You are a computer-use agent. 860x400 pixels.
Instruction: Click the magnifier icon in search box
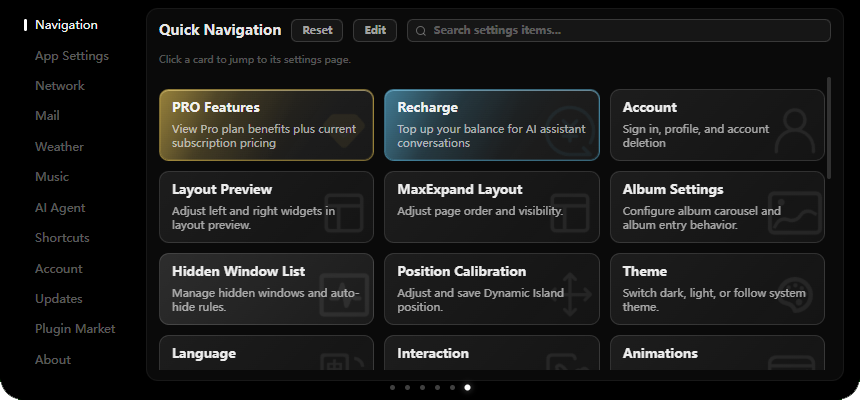tap(421, 31)
